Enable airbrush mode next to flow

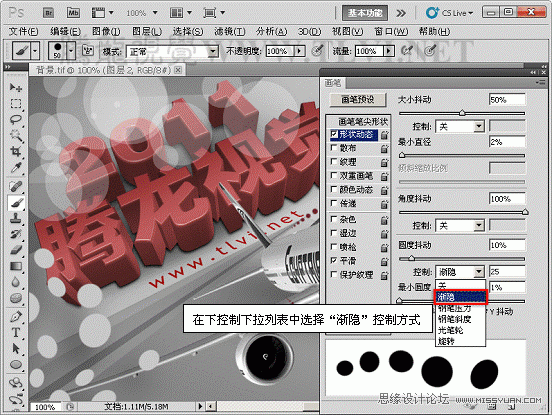point(407,51)
